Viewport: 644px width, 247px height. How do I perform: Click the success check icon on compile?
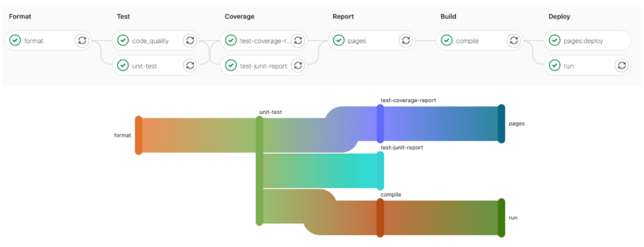(x=447, y=40)
